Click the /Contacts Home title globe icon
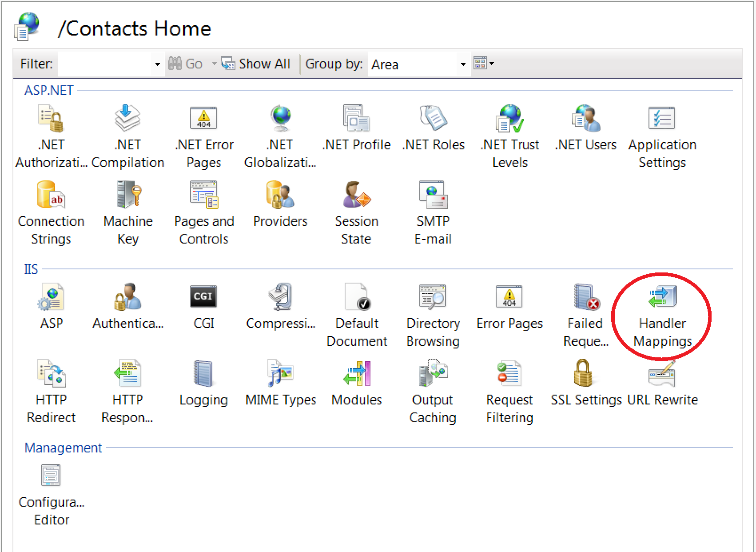 [x=28, y=26]
